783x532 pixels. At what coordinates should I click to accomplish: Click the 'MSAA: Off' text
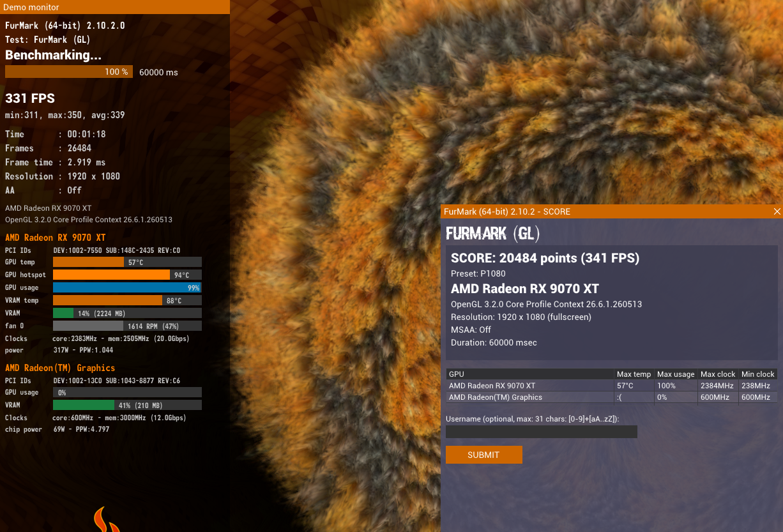click(x=471, y=330)
